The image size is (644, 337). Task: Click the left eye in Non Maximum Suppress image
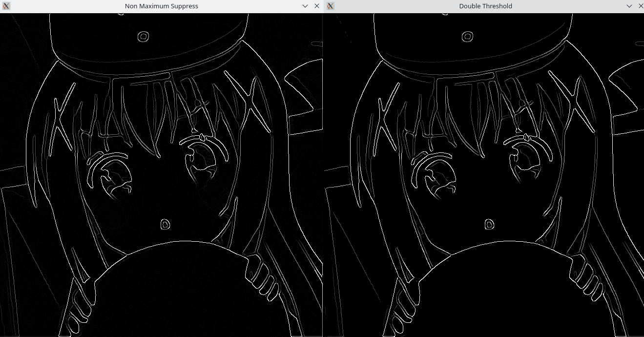pyautogui.click(x=112, y=173)
